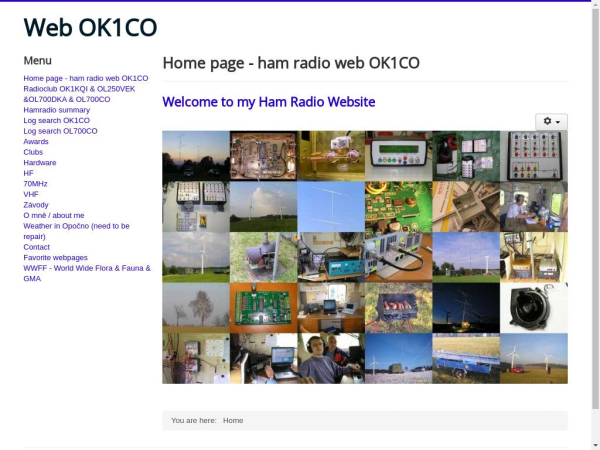The width and height of the screenshot is (600, 450).
Task: Go to the Awards menu item
Action: (36, 142)
